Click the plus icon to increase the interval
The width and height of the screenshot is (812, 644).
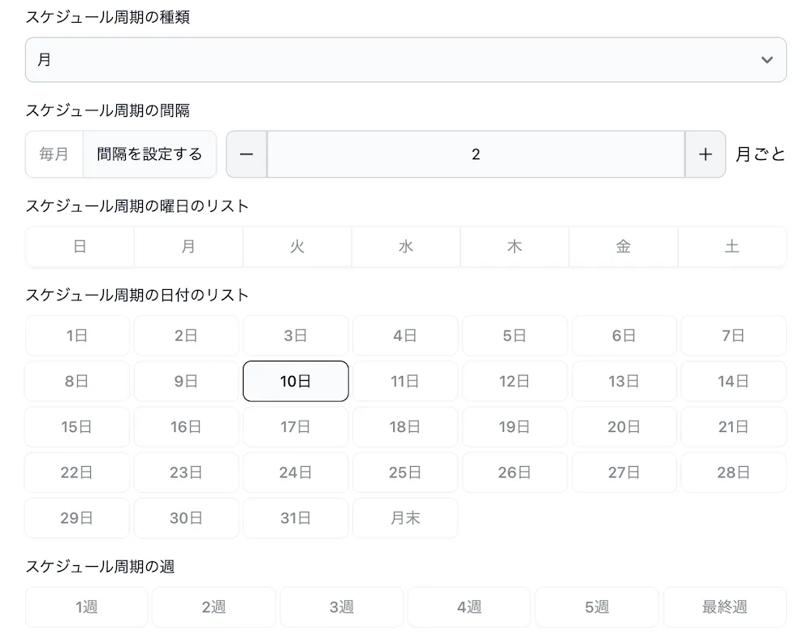click(705, 154)
